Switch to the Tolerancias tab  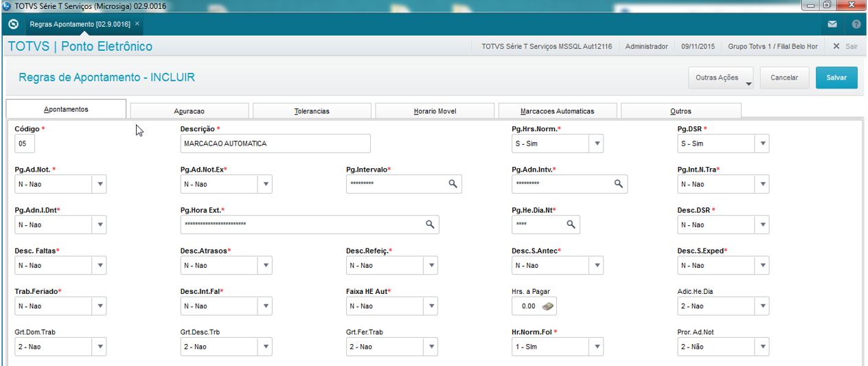coord(312,111)
